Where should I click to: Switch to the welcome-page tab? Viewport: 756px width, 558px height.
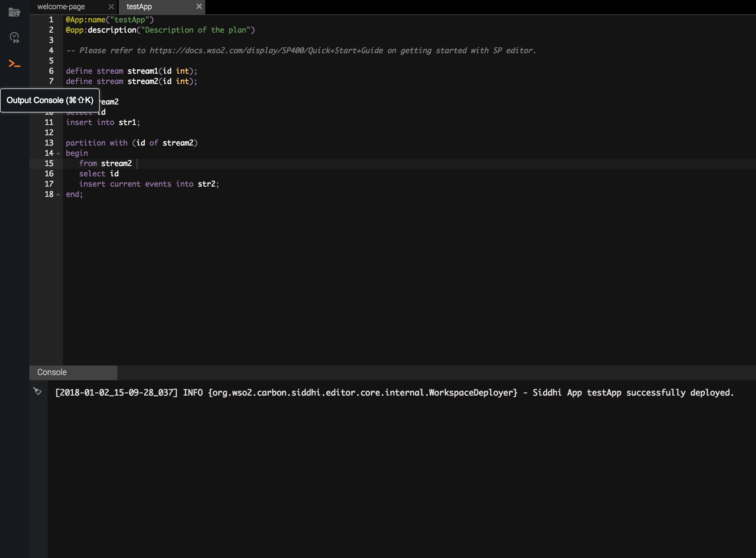(x=61, y=7)
